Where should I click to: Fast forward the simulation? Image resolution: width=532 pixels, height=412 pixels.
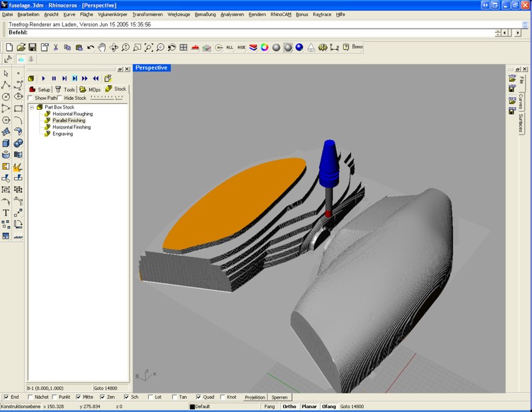(x=85, y=79)
